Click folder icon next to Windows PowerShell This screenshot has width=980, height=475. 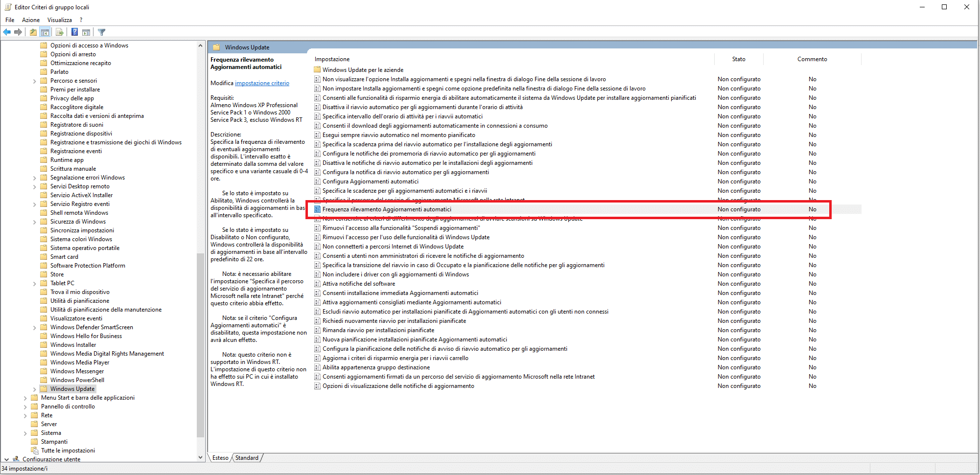(44, 380)
